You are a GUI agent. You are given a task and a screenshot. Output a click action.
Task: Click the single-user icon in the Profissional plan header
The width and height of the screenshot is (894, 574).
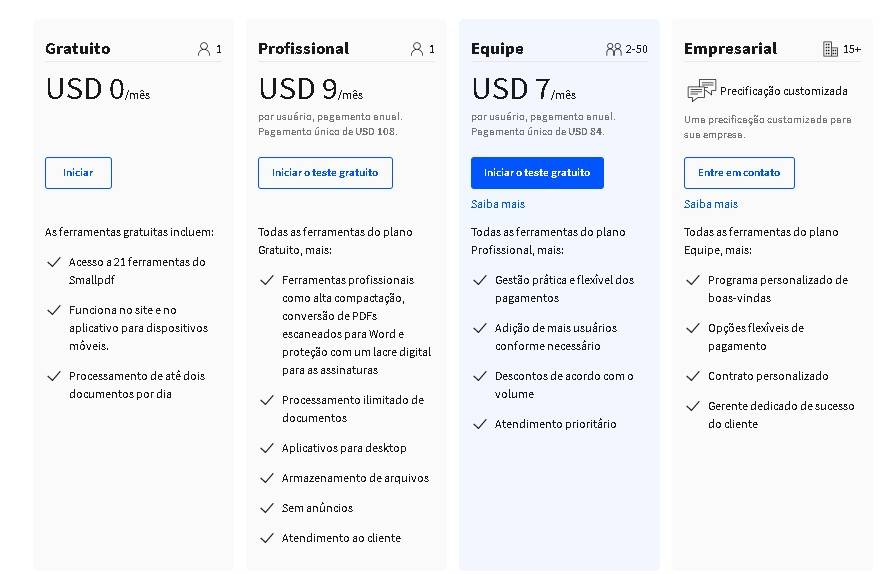coord(417,49)
